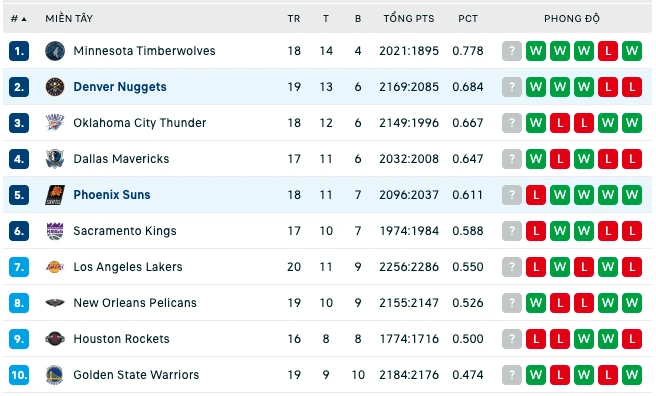Click the New Orleans Pelicans team name

pyautogui.click(x=135, y=303)
